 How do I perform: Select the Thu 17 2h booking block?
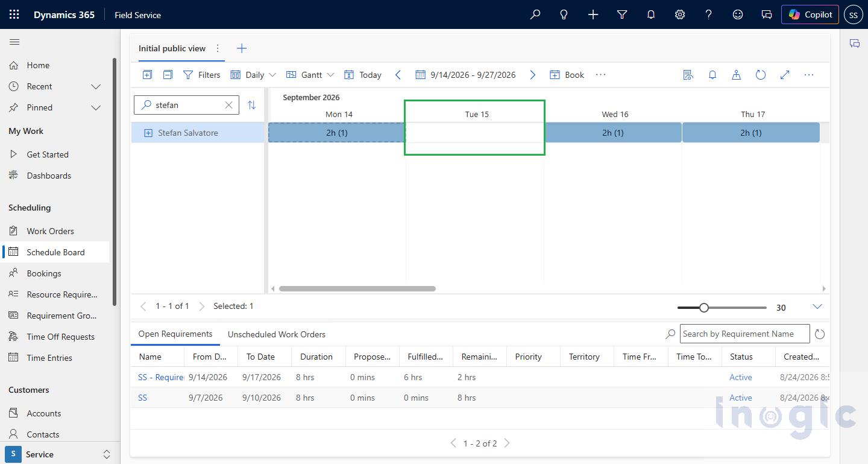pyautogui.click(x=751, y=133)
